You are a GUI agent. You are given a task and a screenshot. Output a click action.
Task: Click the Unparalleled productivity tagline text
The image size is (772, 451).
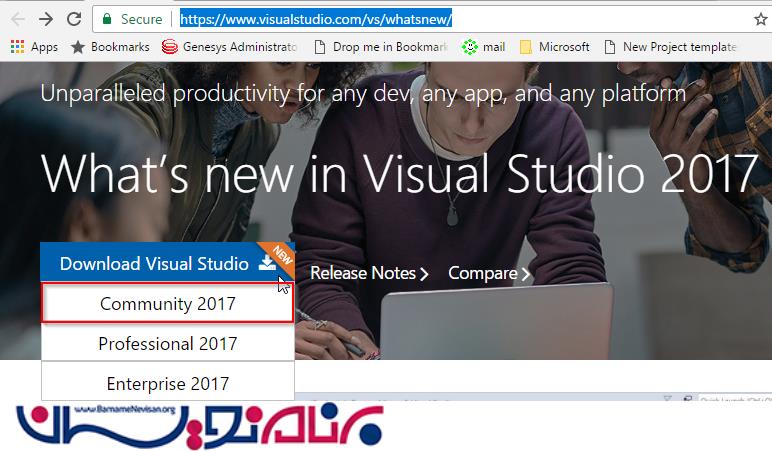coord(363,93)
